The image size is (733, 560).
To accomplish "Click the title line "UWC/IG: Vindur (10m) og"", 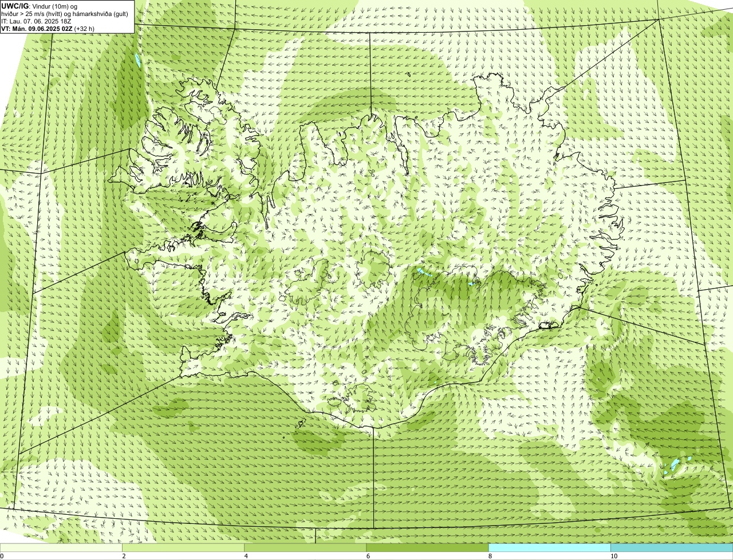I will (x=39, y=6).
